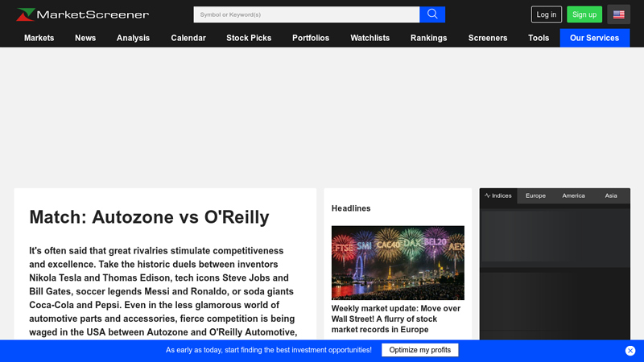Close the blue promotional banner
The image size is (644, 362).
click(x=630, y=351)
